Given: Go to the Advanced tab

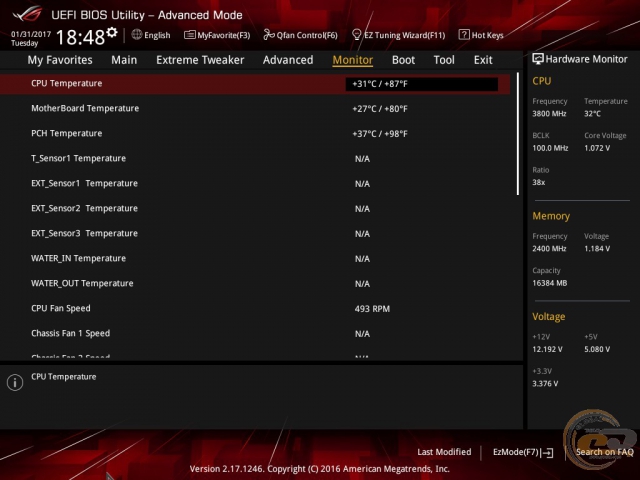Looking at the screenshot, I should [x=288, y=60].
